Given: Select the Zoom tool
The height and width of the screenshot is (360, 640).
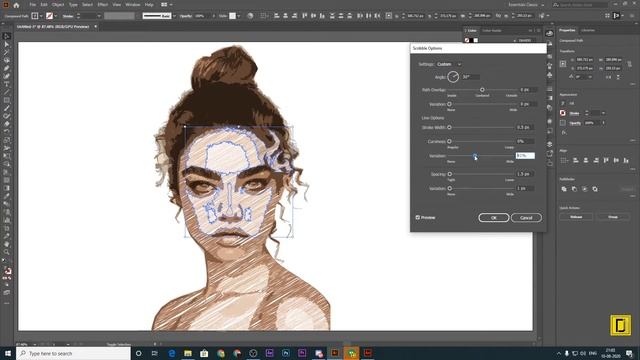Looking at the screenshot, I should [7, 252].
